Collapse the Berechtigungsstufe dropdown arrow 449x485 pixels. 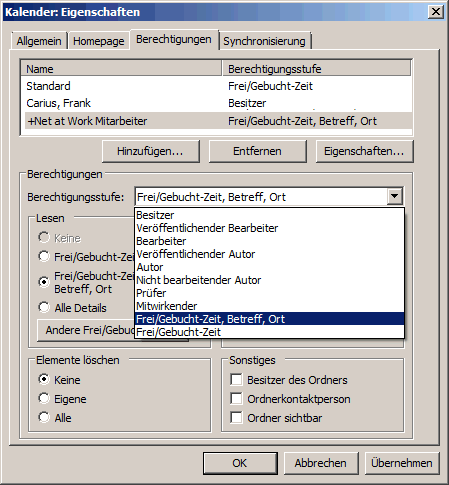tap(394, 196)
